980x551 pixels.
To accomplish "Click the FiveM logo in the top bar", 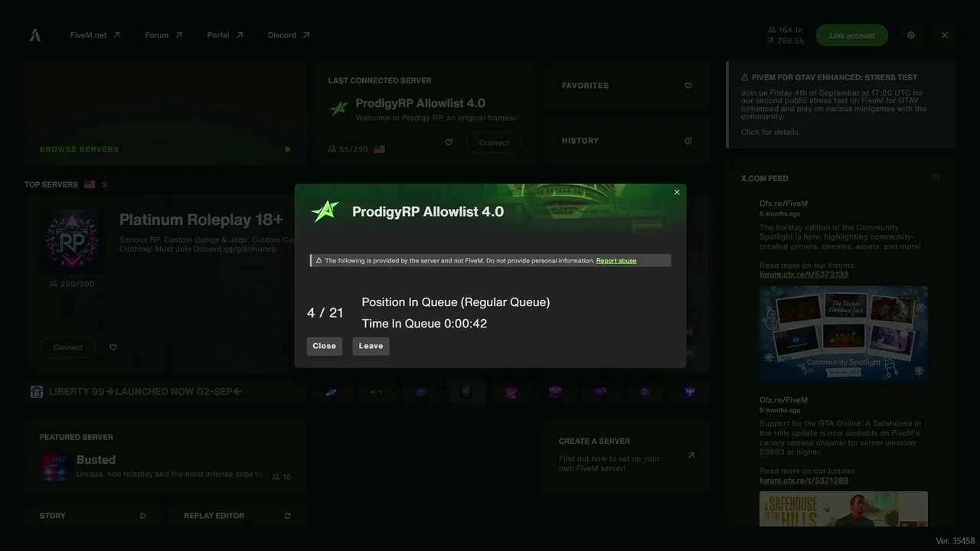I will tap(35, 35).
